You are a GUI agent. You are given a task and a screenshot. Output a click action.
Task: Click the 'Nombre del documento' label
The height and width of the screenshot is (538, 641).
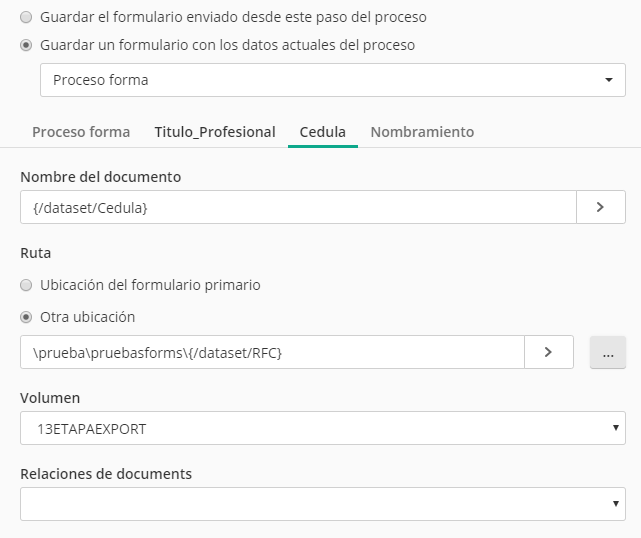click(x=101, y=176)
